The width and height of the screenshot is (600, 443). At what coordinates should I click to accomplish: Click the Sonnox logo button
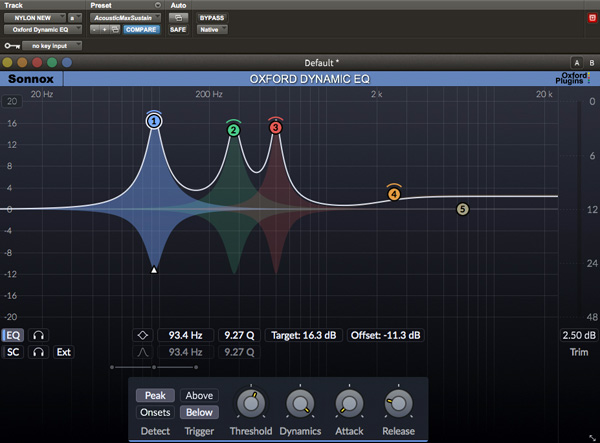click(31, 79)
